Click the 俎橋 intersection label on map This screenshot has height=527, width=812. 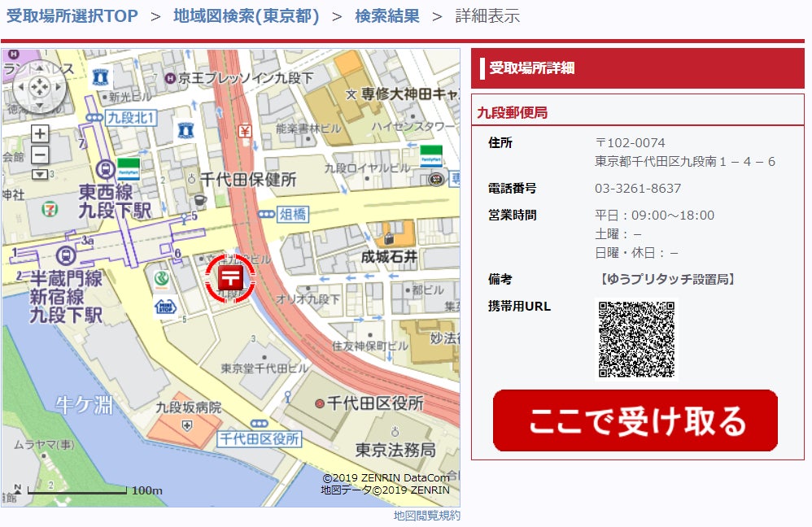click(293, 215)
